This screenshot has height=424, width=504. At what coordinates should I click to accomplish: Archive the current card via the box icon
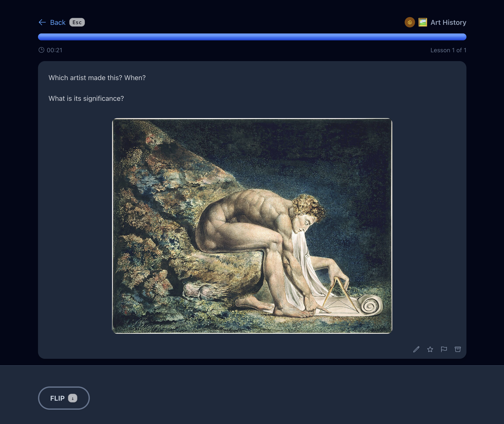tap(458, 349)
